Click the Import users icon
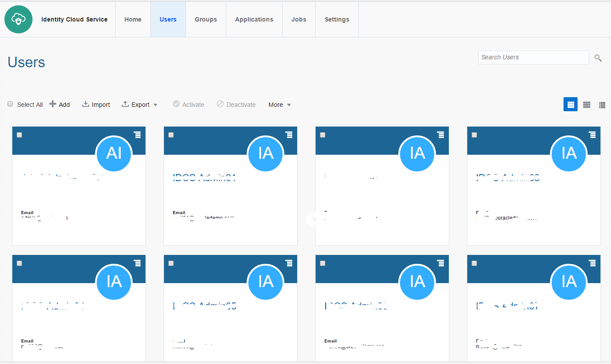 click(x=86, y=104)
